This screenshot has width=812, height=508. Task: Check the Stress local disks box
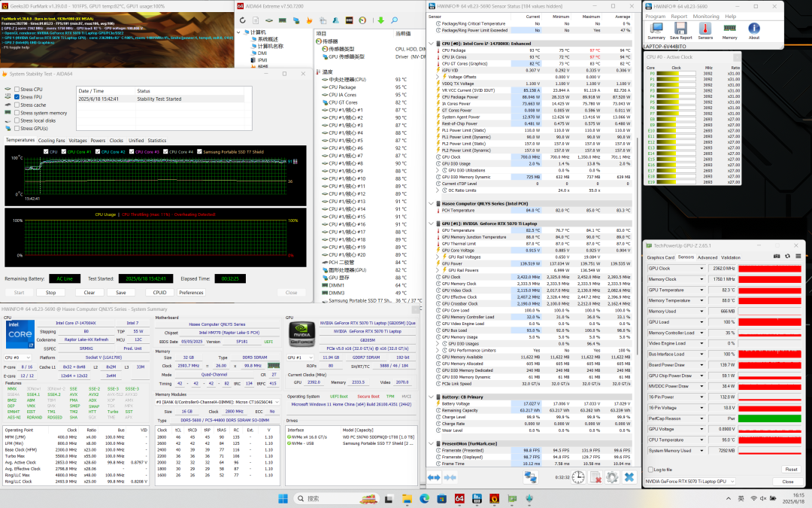pyautogui.click(x=17, y=120)
